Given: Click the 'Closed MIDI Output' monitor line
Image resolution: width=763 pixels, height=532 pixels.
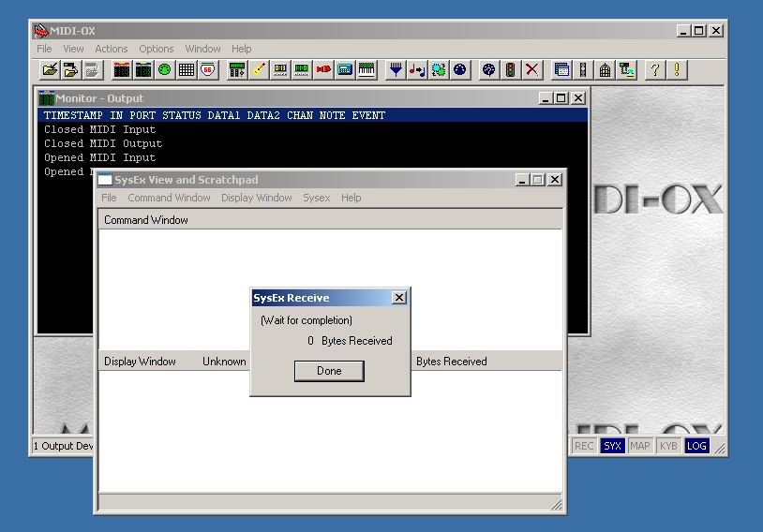Looking at the screenshot, I should (103, 143).
